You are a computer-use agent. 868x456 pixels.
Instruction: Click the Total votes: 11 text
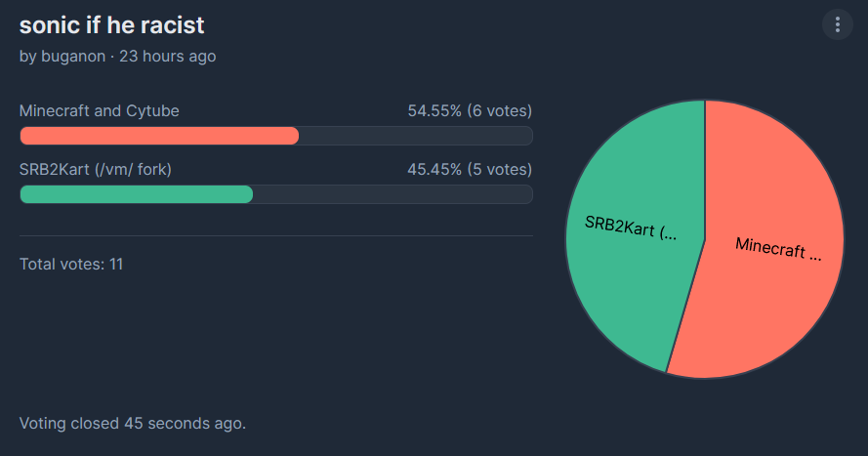(71, 264)
